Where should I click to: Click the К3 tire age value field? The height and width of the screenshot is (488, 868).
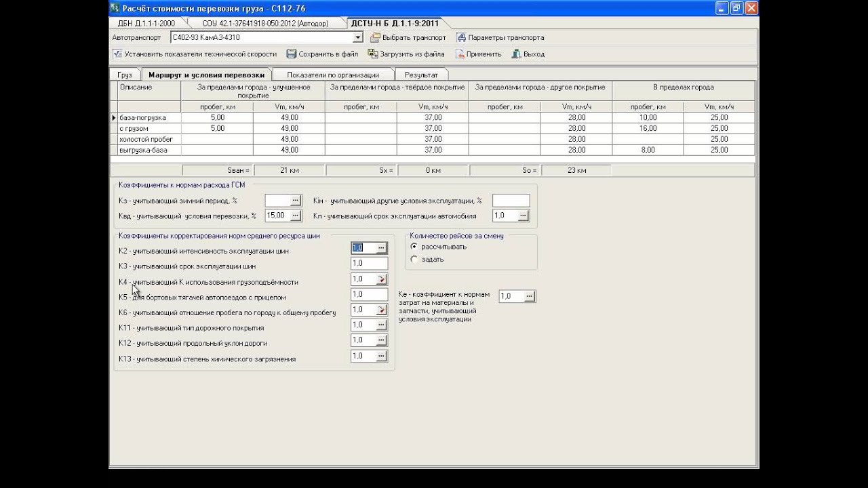click(369, 264)
